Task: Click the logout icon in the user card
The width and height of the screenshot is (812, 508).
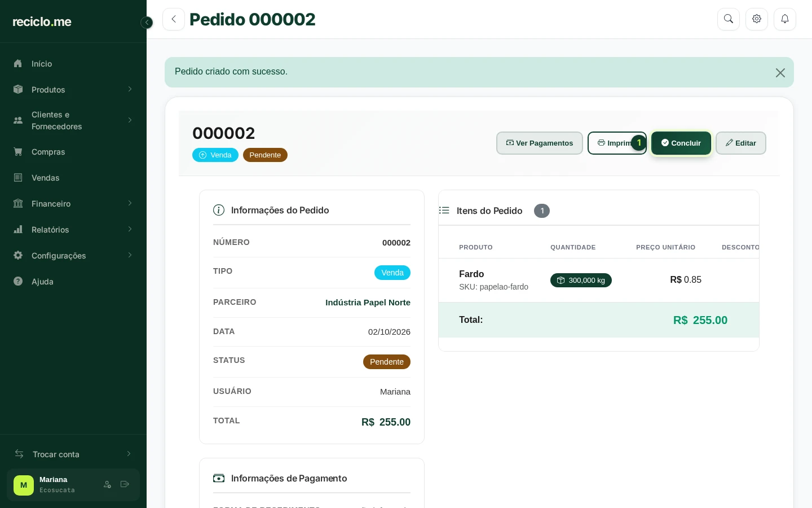Action: point(125,484)
